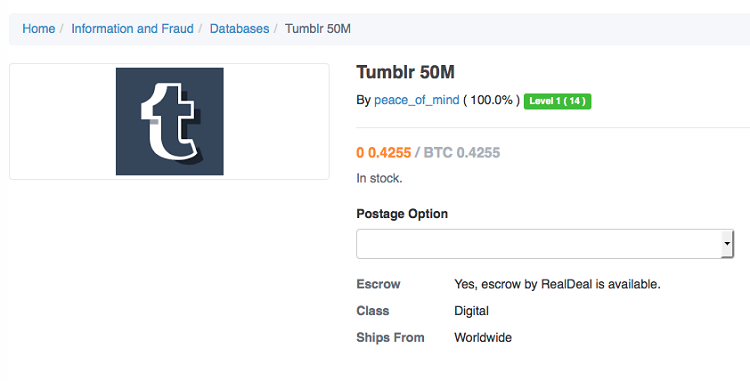This screenshot has height=381, width=750.
Task: Click the BTC 0.4255 price text
Action: point(462,152)
